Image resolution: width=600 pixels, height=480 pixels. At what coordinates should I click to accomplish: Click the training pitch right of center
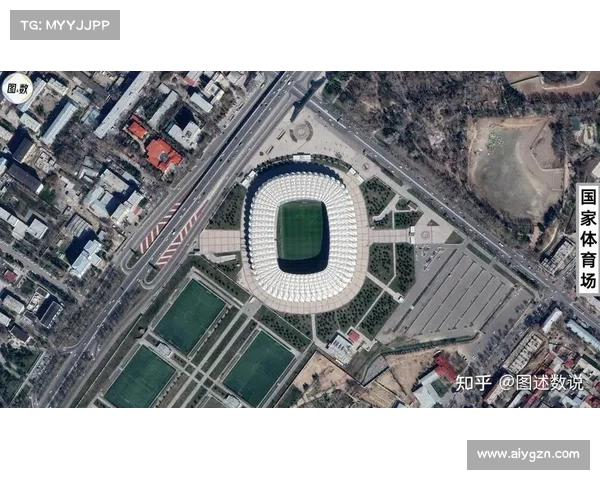(259, 368)
